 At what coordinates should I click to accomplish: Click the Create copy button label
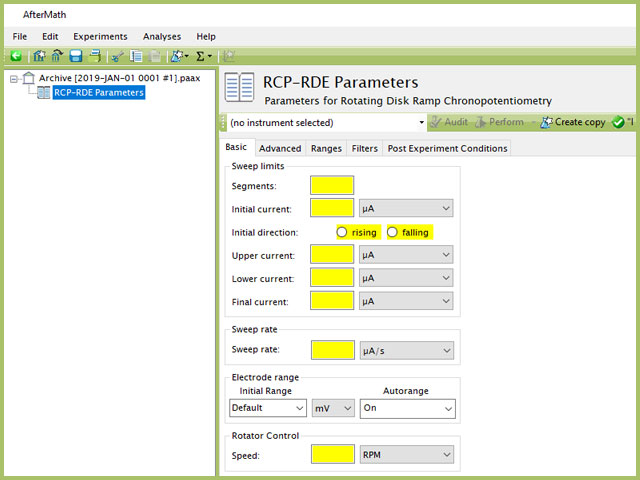580,122
